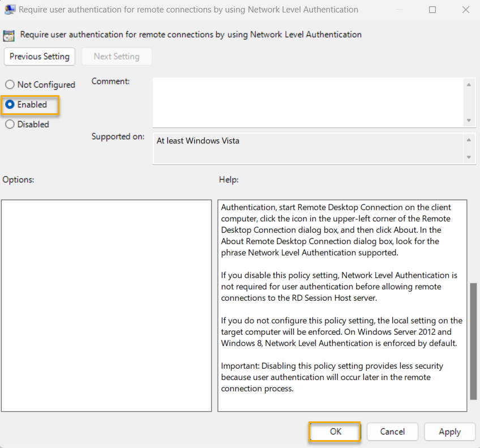480x448 pixels.
Task: Dismiss the dialog with Cancel
Action: point(392,432)
